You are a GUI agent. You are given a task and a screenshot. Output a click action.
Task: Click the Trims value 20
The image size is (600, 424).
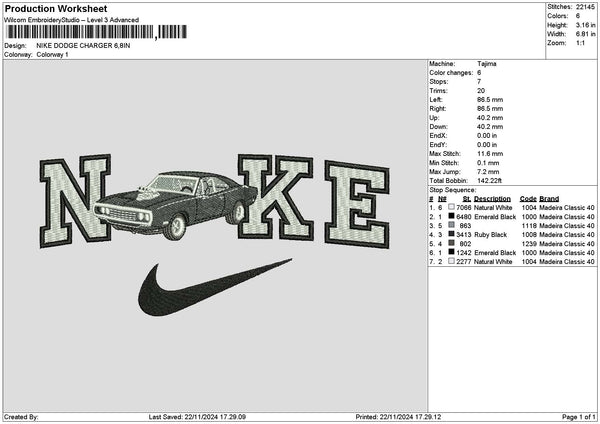(481, 91)
